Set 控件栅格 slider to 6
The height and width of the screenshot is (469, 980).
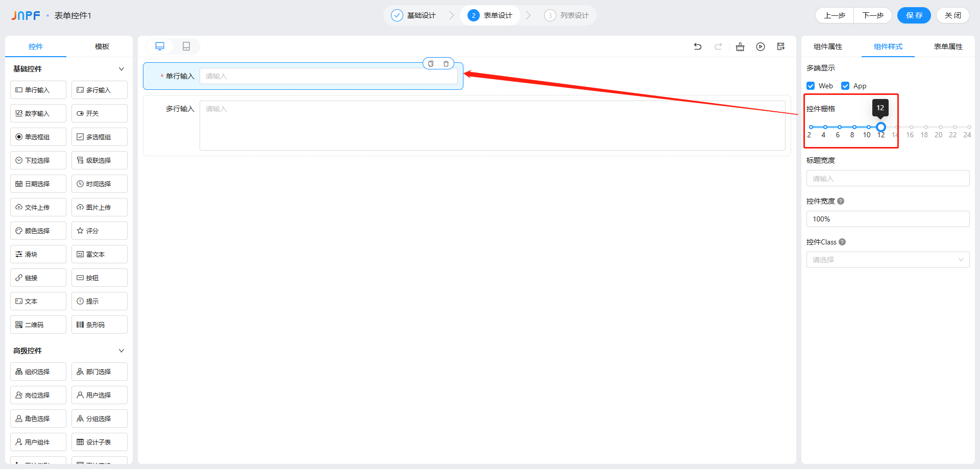coord(840,127)
